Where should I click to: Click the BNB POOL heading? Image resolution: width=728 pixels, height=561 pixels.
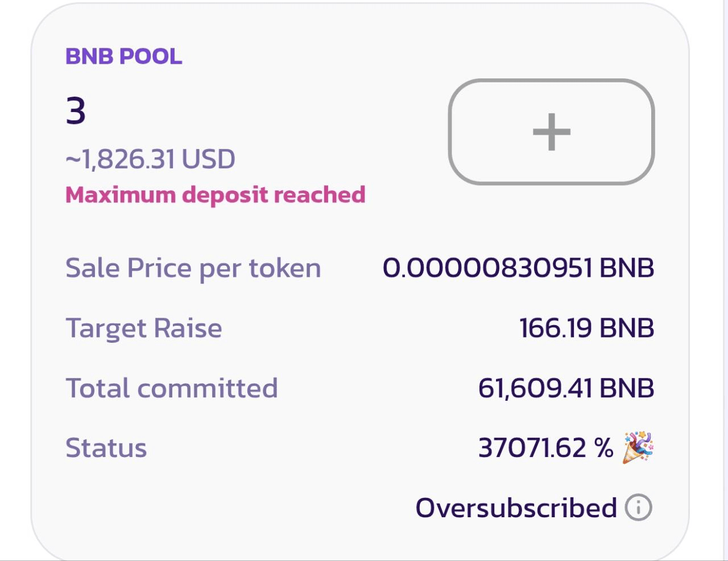point(123,56)
